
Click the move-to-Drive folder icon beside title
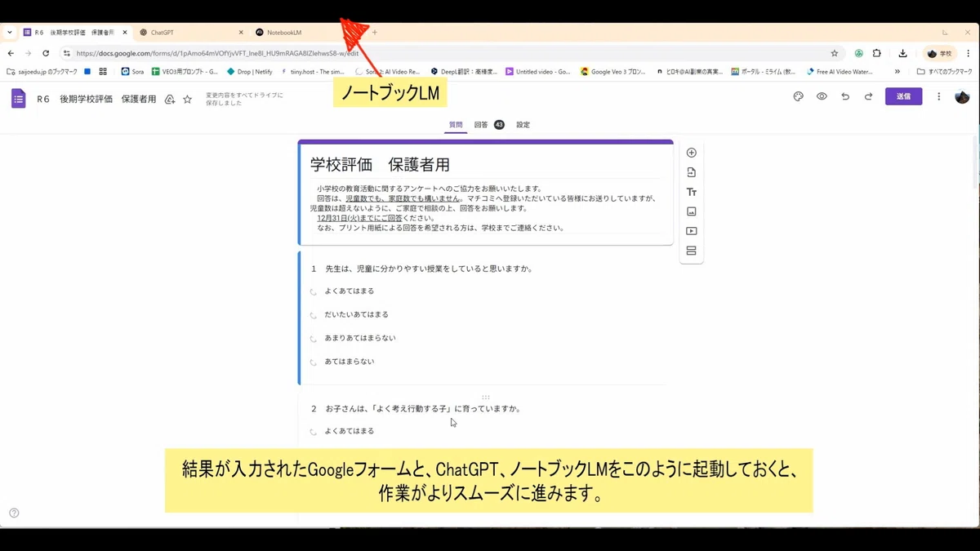(170, 99)
